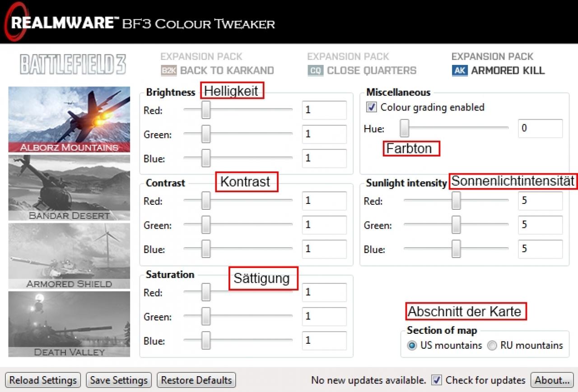Image resolution: width=578 pixels, height=392 pixels.
Task: Click the CQ expansion icon
Action: point(315,71)
